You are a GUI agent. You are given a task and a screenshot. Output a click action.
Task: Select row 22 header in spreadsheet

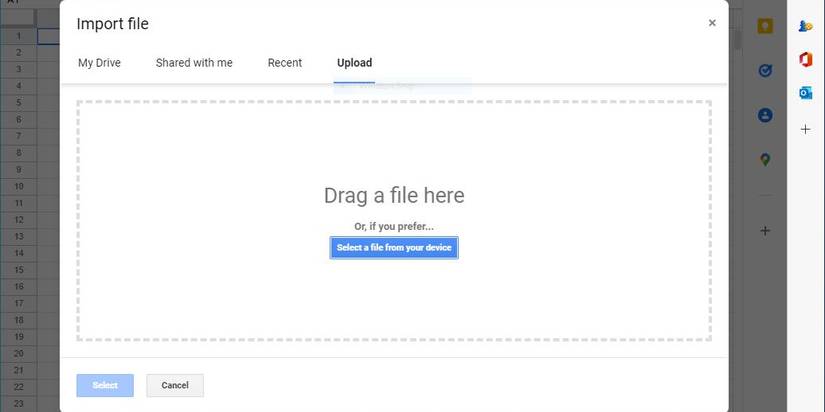click(x=18, y=387)
